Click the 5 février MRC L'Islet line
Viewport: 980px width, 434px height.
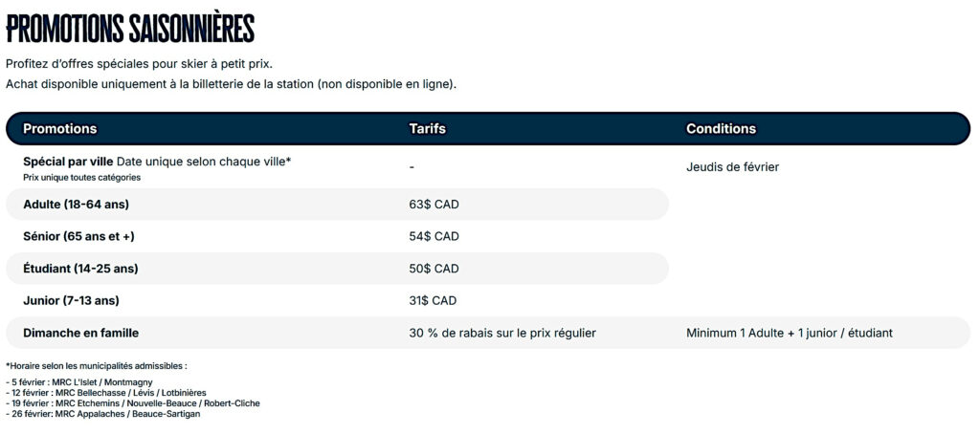pos(81,382)
